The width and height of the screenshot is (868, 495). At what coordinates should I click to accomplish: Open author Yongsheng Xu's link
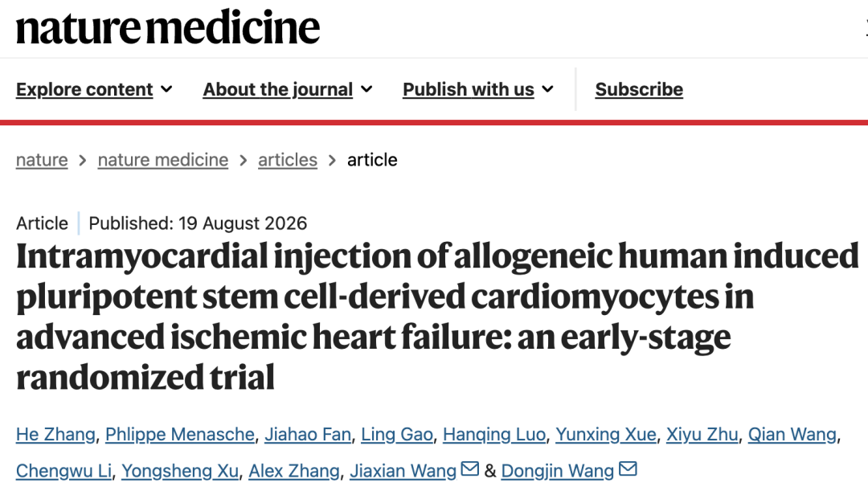click(x=180, y=471)
